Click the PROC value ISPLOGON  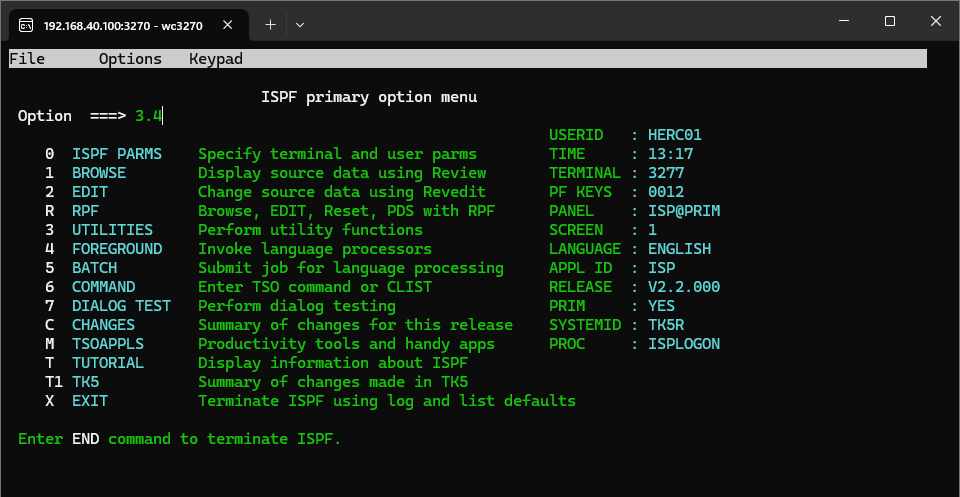coord(684,344)
